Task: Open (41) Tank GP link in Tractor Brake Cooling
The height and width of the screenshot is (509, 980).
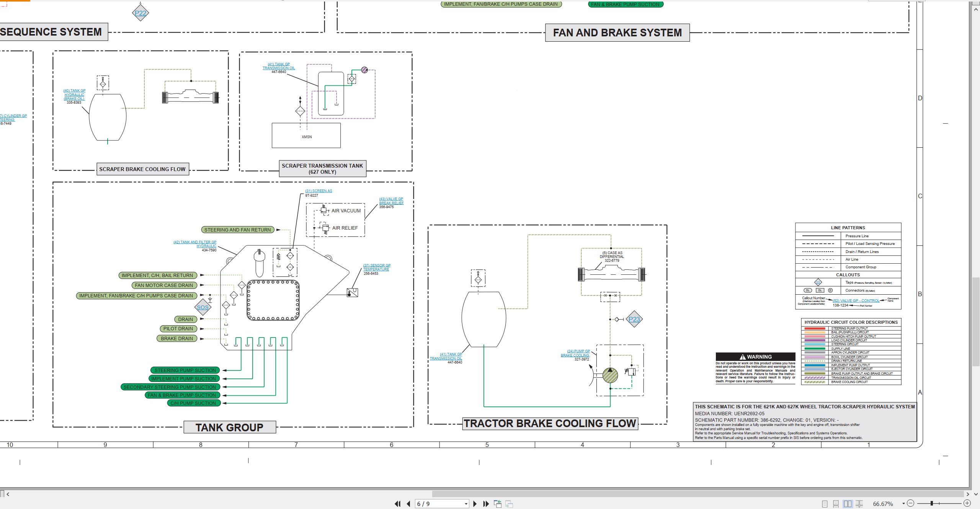Action: point(446,356)
